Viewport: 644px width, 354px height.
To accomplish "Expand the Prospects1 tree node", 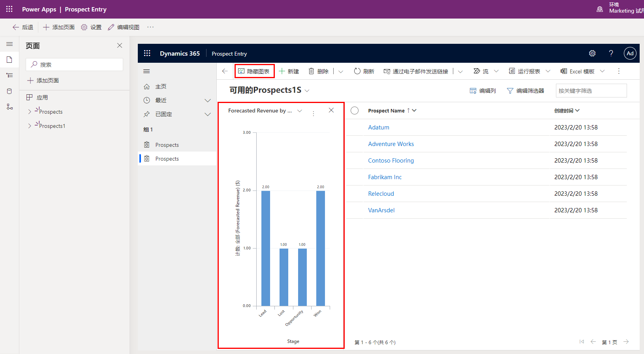I will (x=30, y=126).
